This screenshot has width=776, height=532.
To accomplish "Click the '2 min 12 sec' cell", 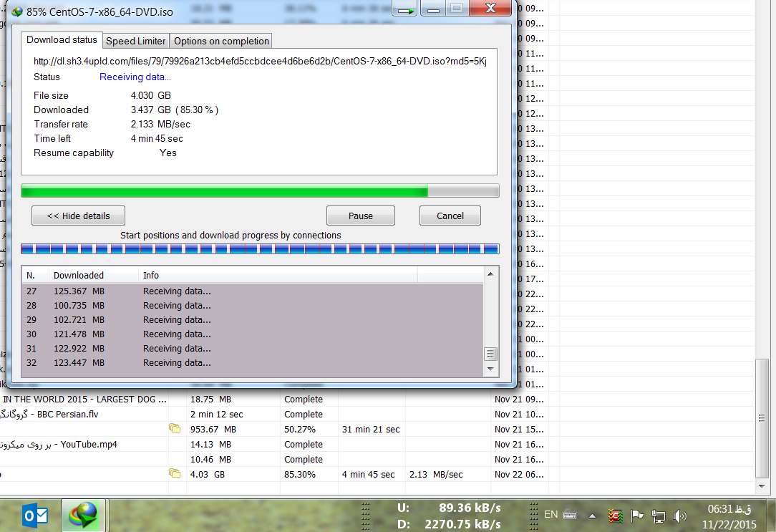I will [x=217, y=414].
